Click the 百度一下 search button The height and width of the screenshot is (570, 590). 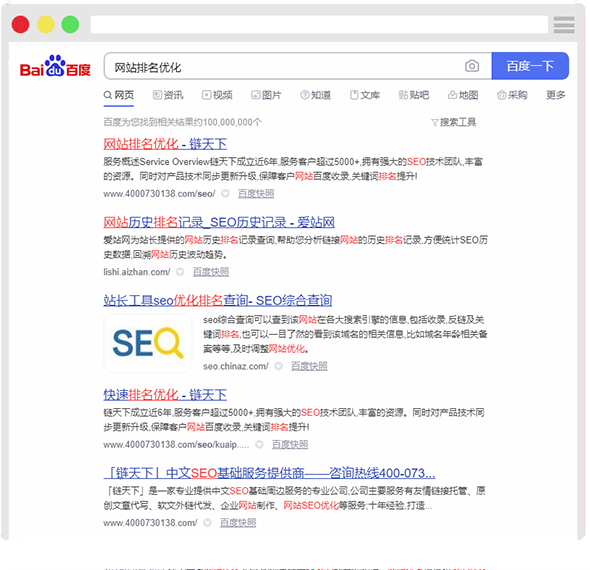530,66
